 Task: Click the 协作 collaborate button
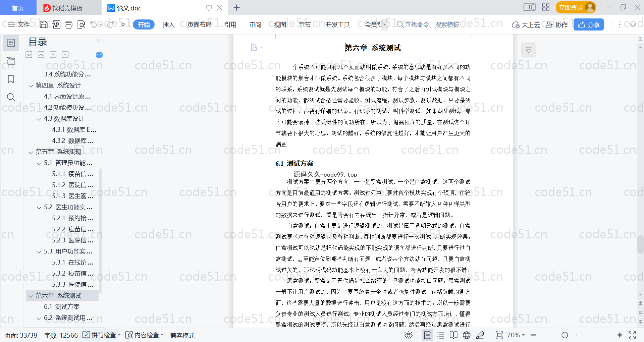557,24
